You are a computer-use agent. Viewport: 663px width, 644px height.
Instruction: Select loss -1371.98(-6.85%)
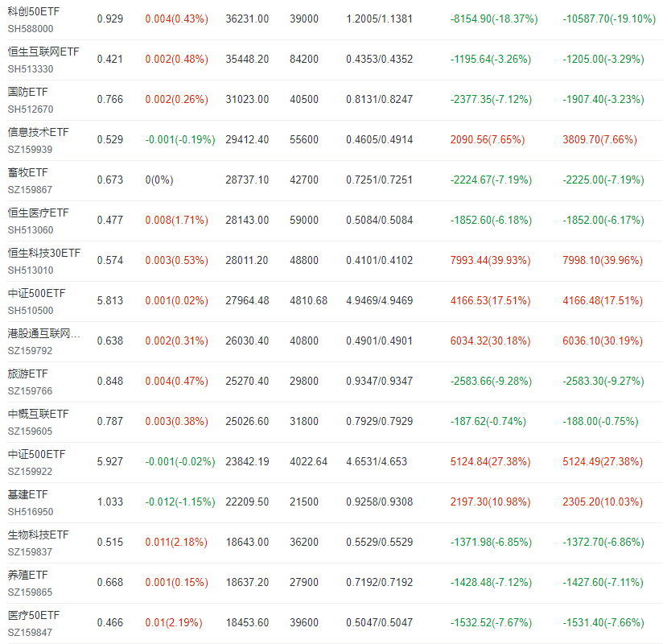[491, 542]
